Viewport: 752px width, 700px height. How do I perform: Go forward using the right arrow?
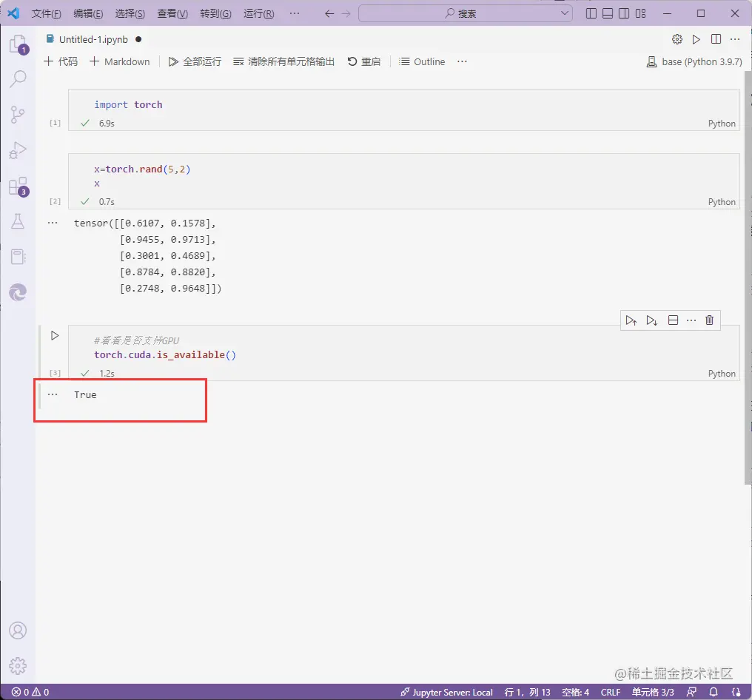(x=346, y=13)
